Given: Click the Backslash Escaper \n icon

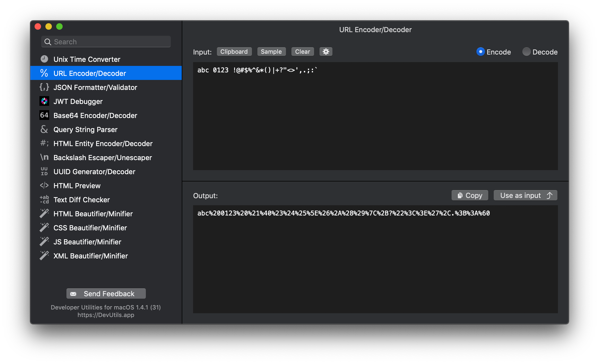Looking at the screenshot, I should pos(44,157).
